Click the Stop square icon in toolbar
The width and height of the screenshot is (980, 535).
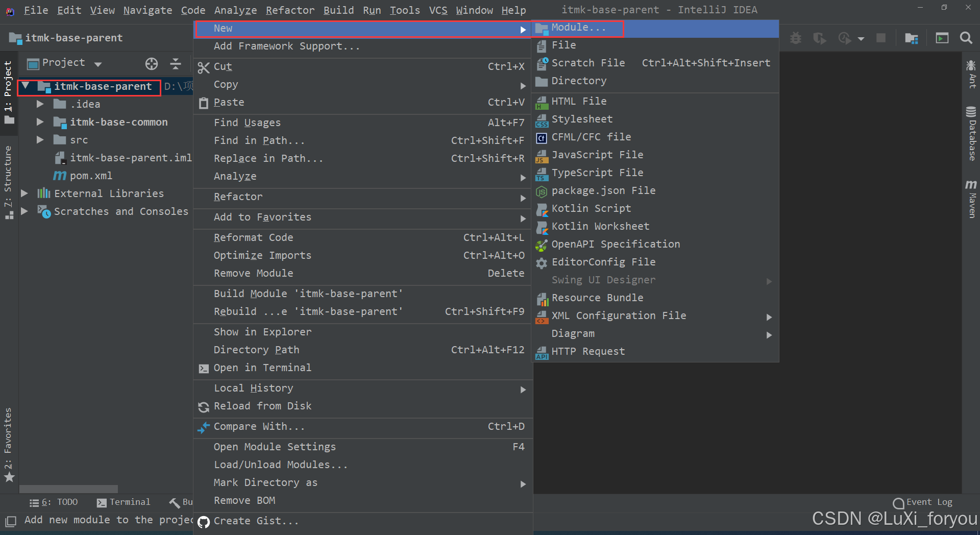pyautogui.click(x=881, y=38)
